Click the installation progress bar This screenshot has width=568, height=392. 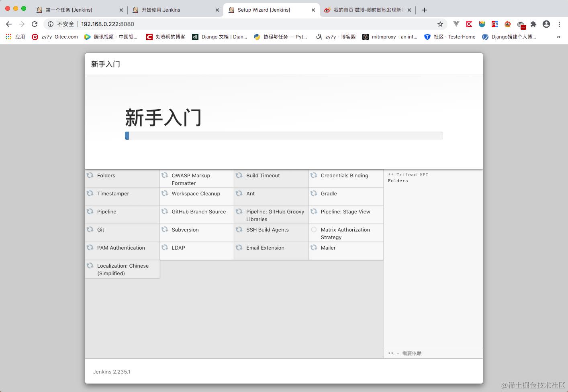pyautogui.click(x=284, y=136)
